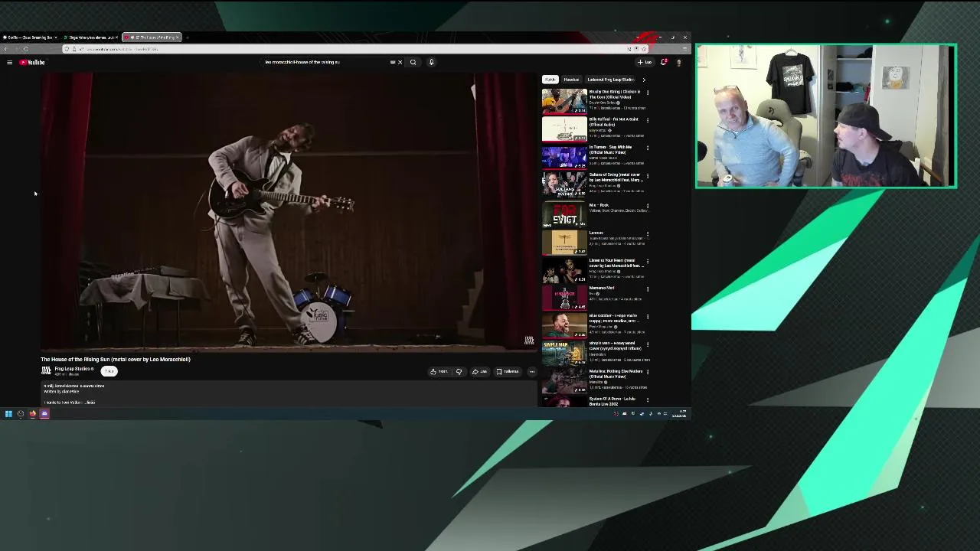Go to the YouTube home logo
The width and height of the screenshot is (980, 551).
(32, 62)
